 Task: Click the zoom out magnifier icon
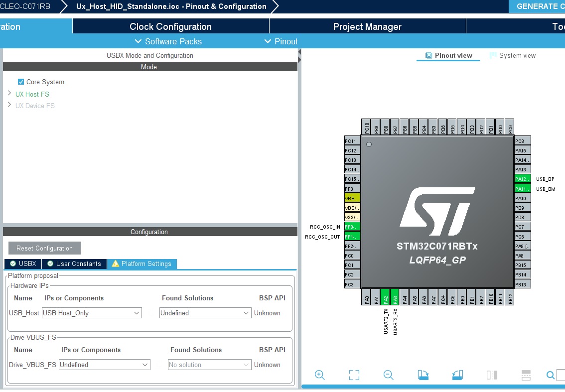click(x=388, y=375)
